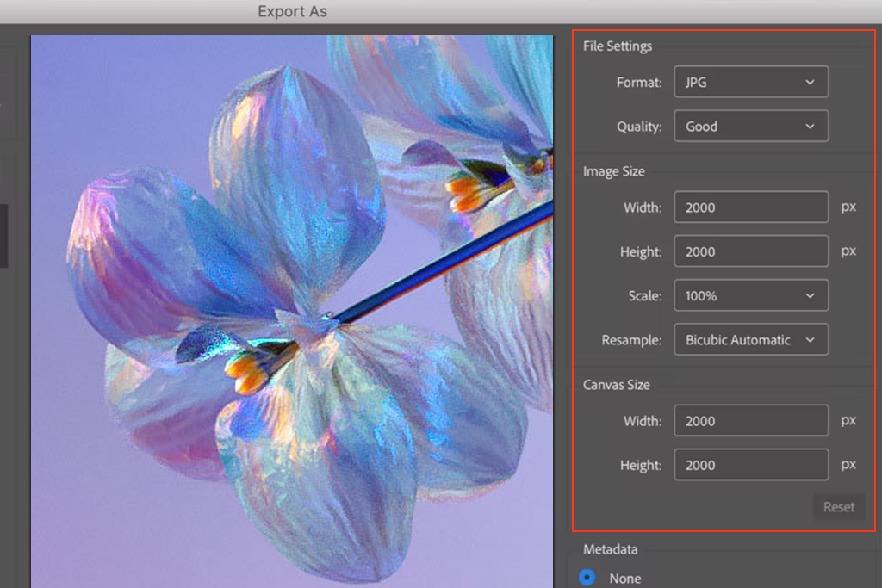Open the Resample Bicubic Automatic dropdown
This screenshot has width=882, height=588.
tap(750, 340)
